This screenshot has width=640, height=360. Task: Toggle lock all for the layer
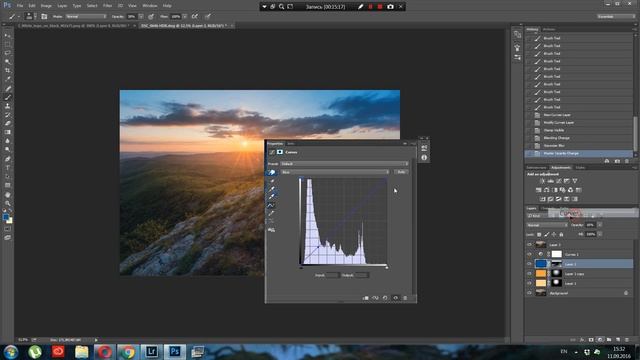pos(561,234)
